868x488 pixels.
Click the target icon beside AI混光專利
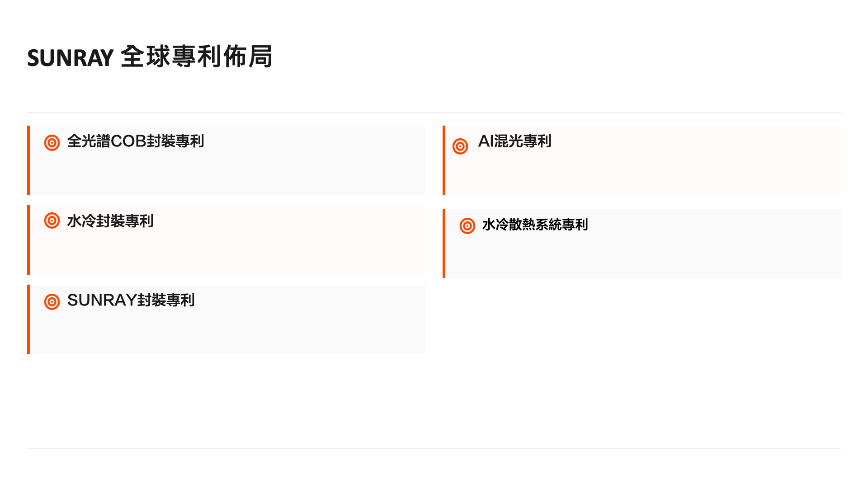click(460, 146)
